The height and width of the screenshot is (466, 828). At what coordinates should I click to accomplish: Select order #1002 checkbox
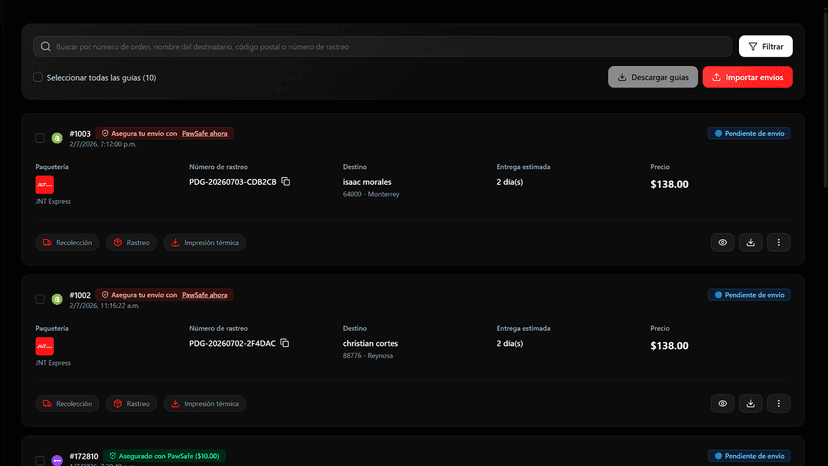40,299
